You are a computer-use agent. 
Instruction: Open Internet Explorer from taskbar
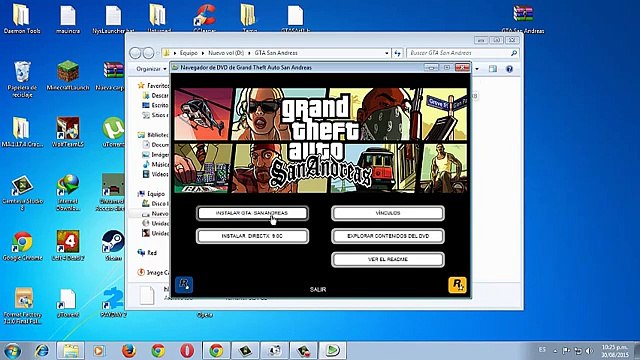click(41, 351)
